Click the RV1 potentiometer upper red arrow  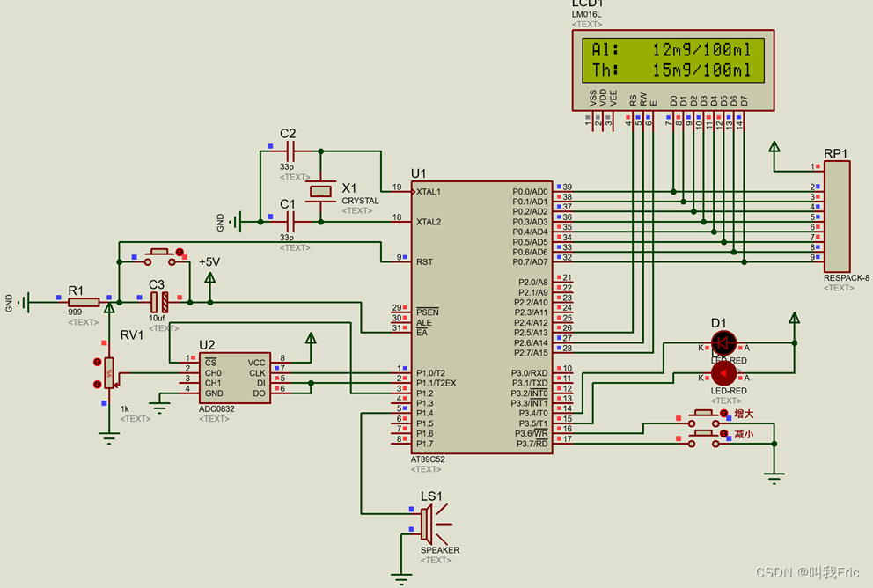click(98, 363)
